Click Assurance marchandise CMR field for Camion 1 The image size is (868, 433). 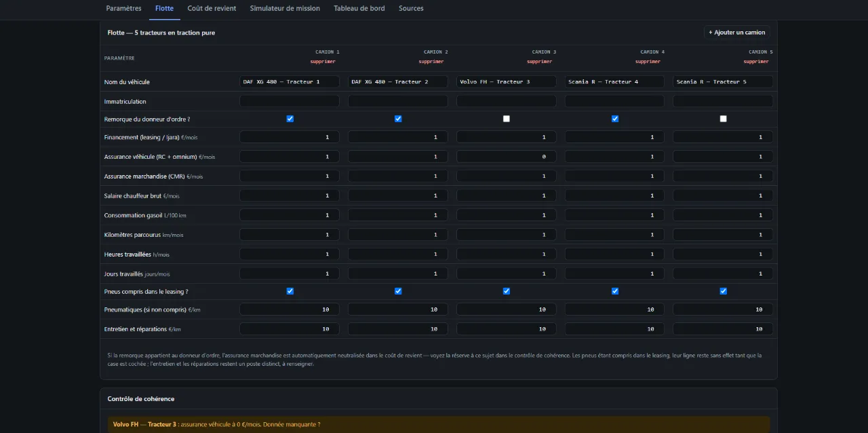coord(290,176)
